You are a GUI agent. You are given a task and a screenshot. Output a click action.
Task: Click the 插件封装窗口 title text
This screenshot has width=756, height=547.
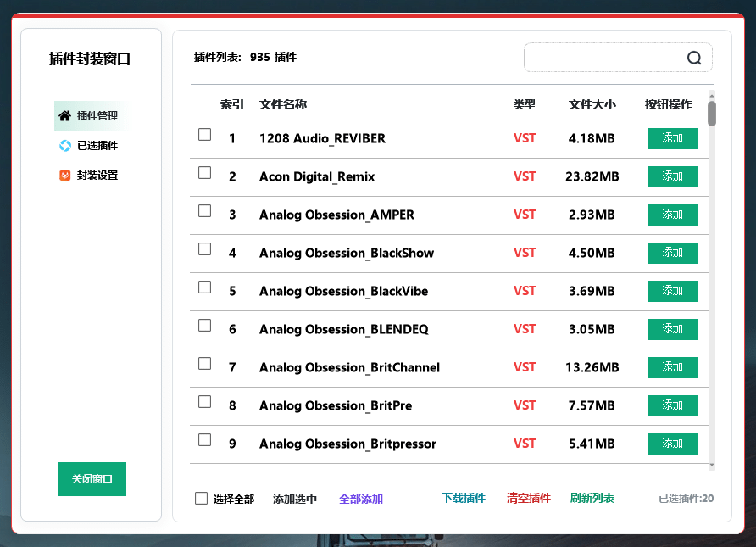coord(90,59)
